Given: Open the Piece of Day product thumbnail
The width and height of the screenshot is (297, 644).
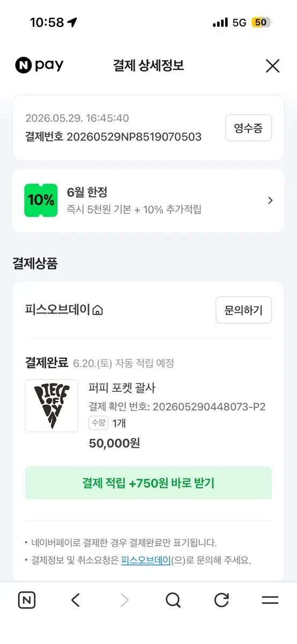Looking at the screenshot, I should click(51, 406).
